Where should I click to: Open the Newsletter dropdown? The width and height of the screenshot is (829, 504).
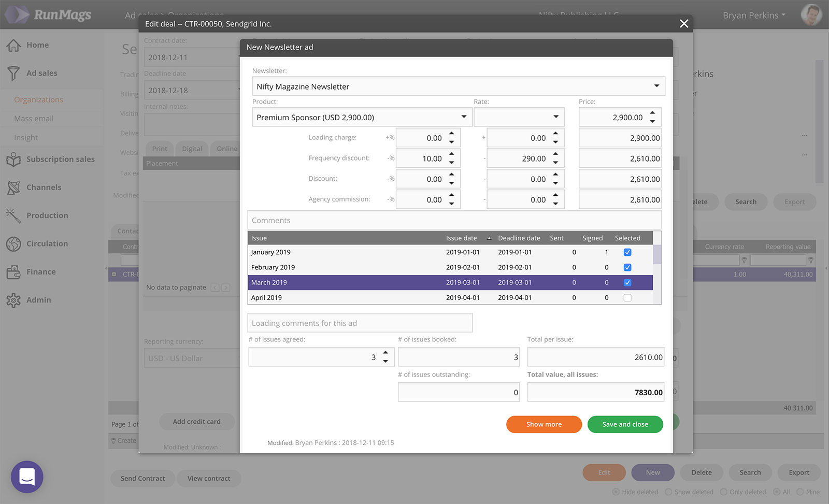point(459,87)
